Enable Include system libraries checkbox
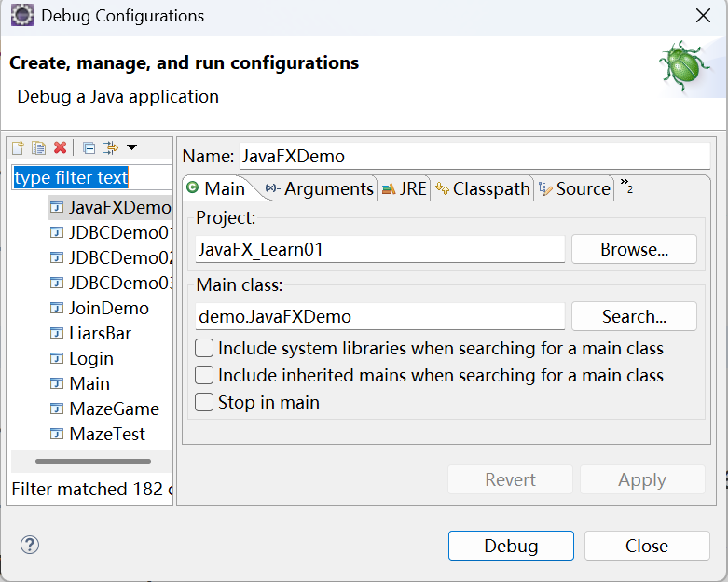 [x=204, y=348]
